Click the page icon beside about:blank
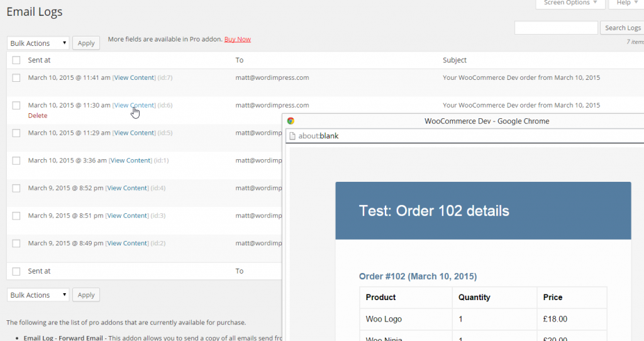 click(292, 136)
